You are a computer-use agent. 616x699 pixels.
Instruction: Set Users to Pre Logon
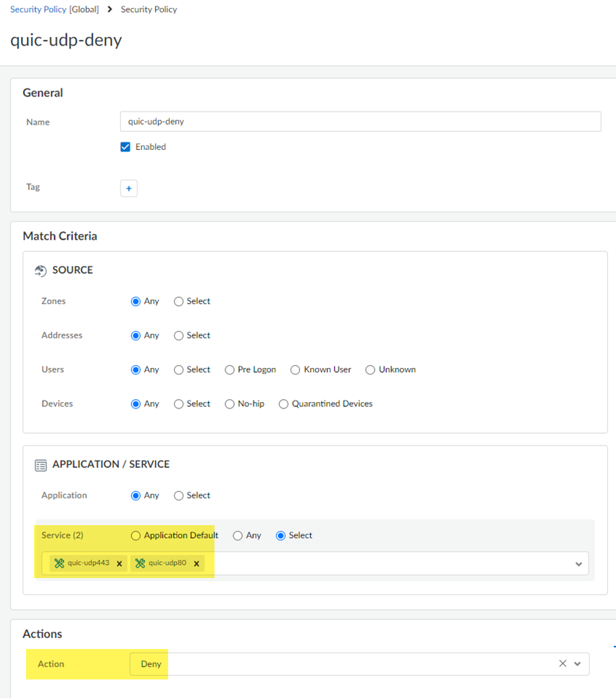tap(230, 369)
